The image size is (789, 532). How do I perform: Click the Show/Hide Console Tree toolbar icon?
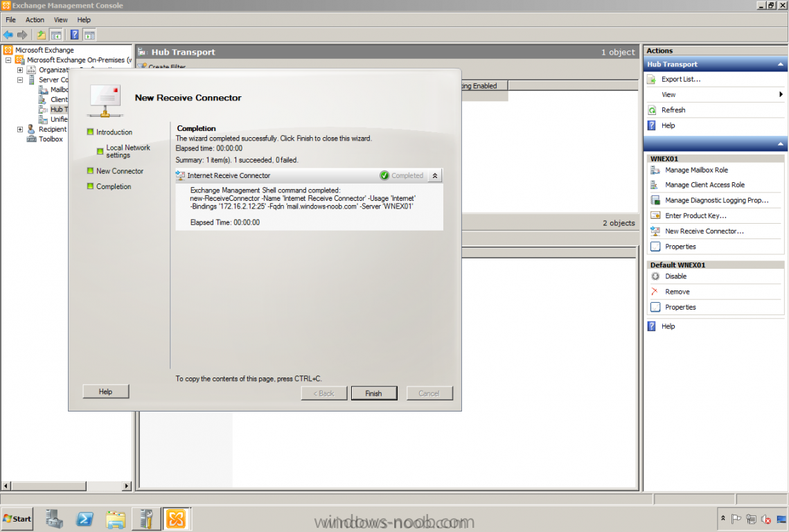(56, 35)
